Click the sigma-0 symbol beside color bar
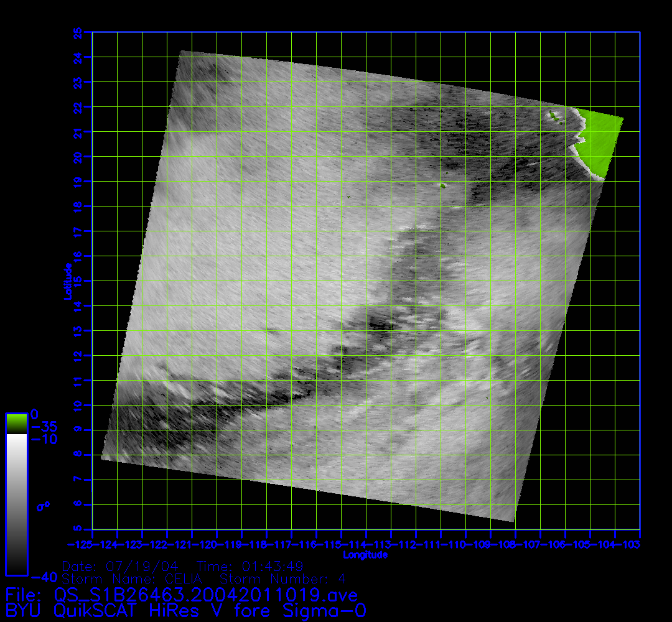Screen dimensions: 672x622 [x=43, y=506]
